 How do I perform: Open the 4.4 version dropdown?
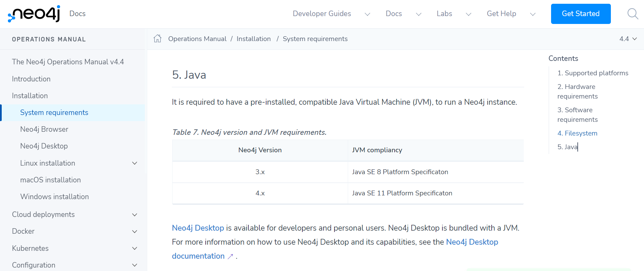628,39
